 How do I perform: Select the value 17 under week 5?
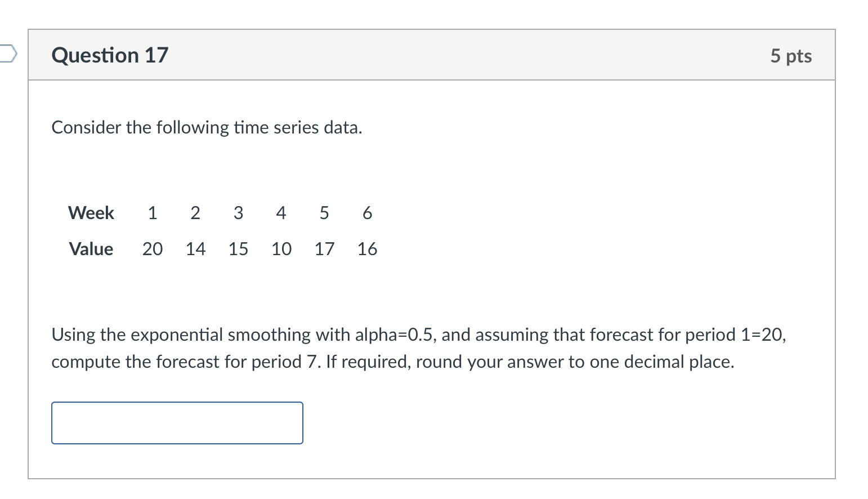click(x=324, y=249)
